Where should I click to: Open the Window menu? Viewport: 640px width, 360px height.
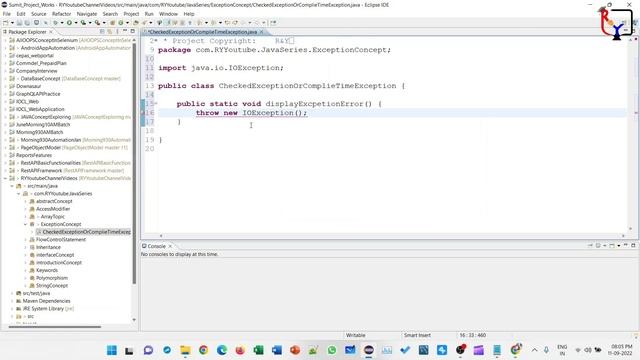[x=168, y=14]
